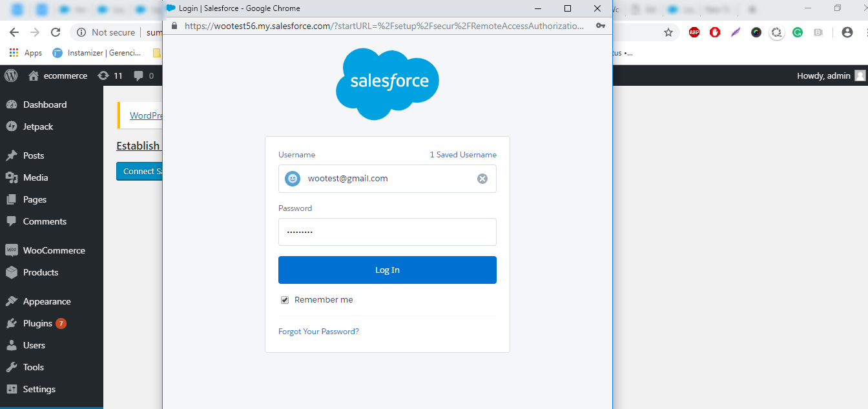Open the red hand blocker extension

715,32
